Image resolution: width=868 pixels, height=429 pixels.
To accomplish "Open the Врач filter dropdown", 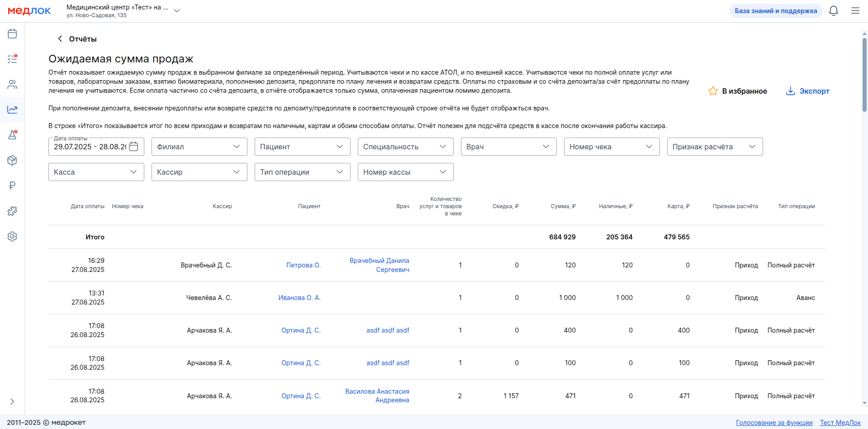I will click(x=509, y=147).
